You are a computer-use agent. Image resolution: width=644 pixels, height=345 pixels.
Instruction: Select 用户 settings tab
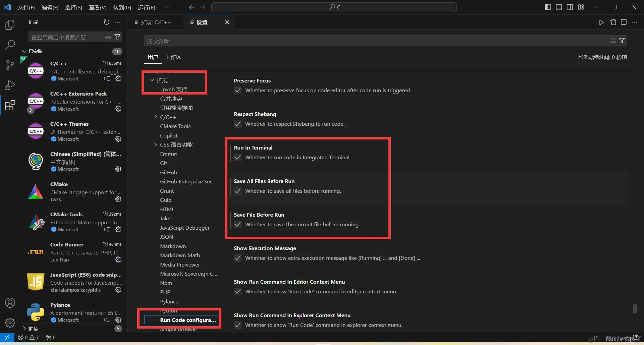pyautogui.click(x=153, y=57)
